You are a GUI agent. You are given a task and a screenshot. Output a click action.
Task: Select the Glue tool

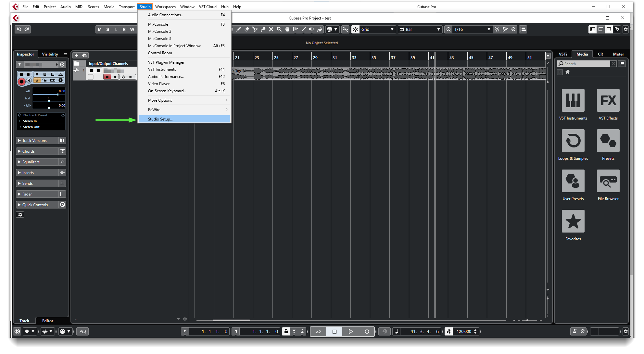(x=263, y=30)
